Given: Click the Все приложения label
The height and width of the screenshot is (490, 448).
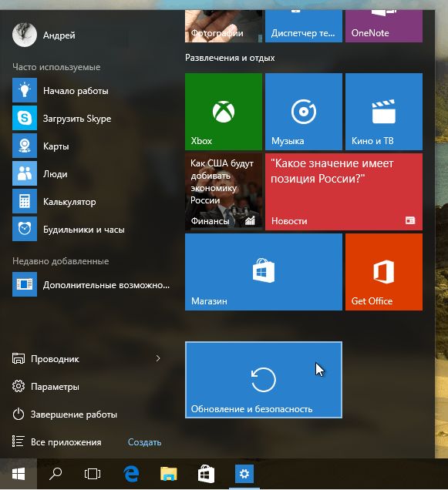Looking at the screenshot, I should point(66,442).
